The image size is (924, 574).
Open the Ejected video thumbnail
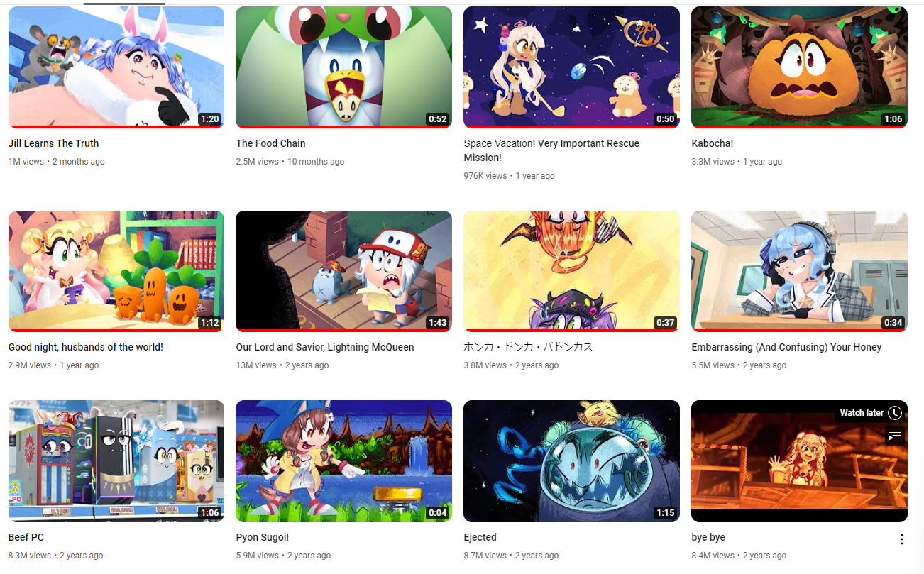[571, 461]
